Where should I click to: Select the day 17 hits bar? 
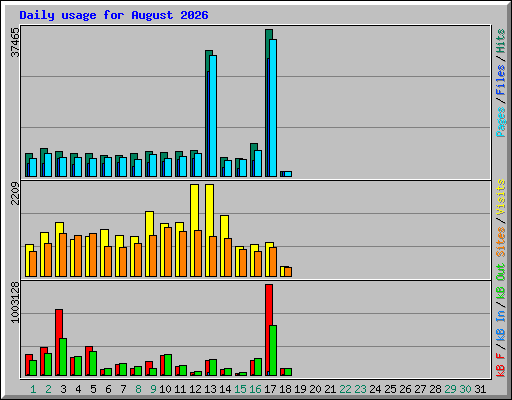click(x=269, y=43)
